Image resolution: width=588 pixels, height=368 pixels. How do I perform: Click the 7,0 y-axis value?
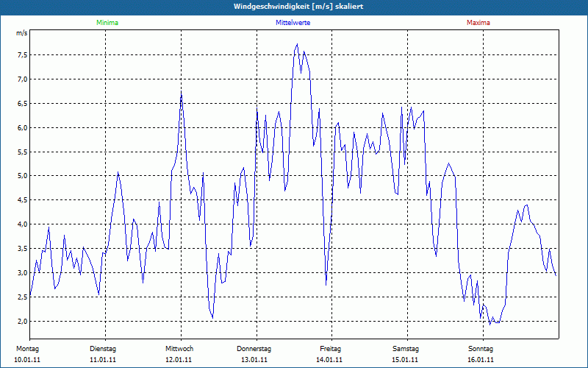(x=22, y=79)
